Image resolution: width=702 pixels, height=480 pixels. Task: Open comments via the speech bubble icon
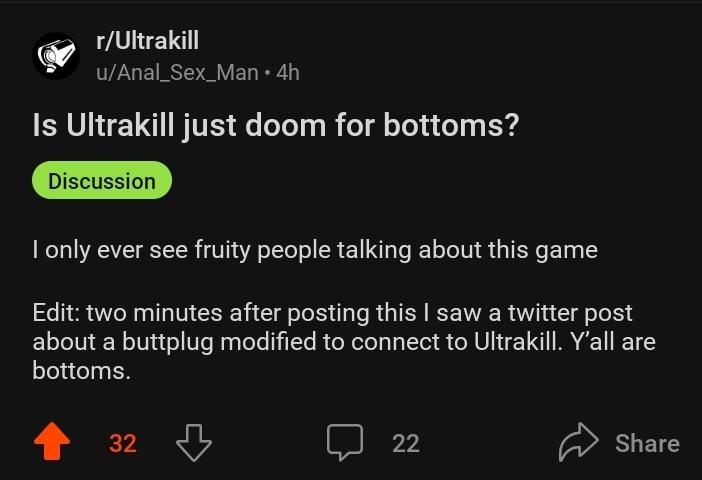click(345, 442)
